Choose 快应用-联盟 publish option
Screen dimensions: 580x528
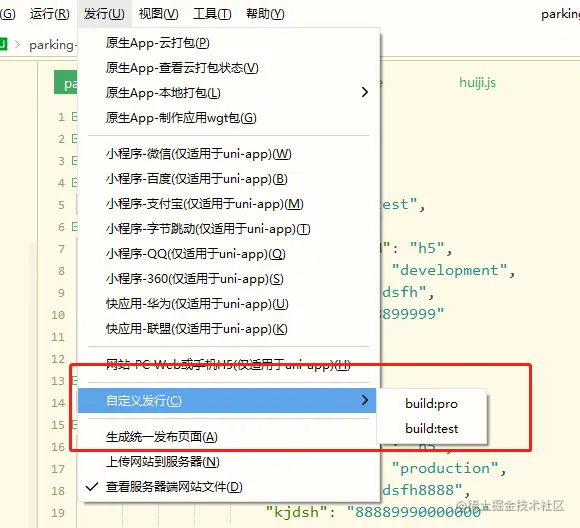pos(229,329)
